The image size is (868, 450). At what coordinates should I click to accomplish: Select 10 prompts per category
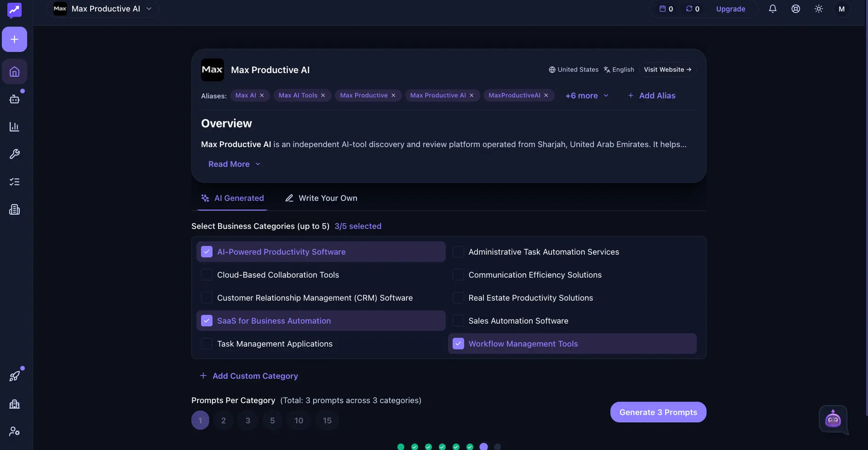[x=299, y=420]
